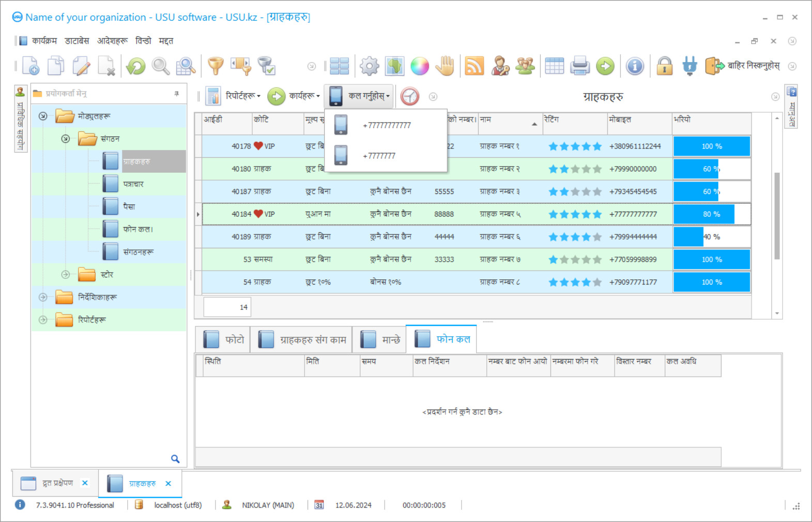Open the कार्यक्रम menu
Viewport: 812px width, 522px height.
click(x=44, y=41)
